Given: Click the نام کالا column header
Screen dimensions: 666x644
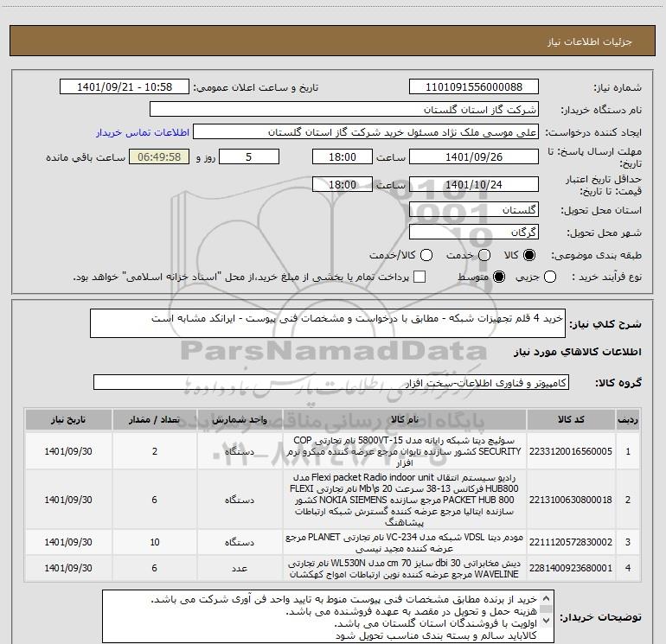Looking at the screenshot, I should pyautogui.click(x=405, y=419).
